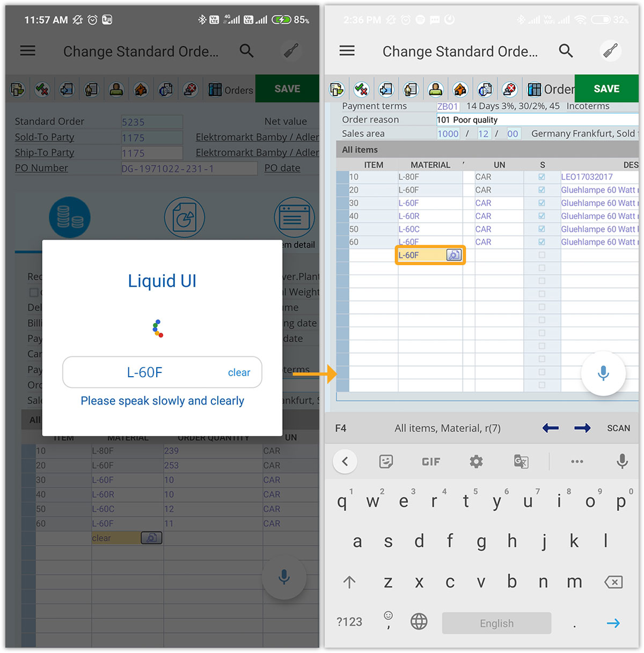Tap the floating microphone button in right screen
Screen dimensions: 644x653
coord(603,373)
